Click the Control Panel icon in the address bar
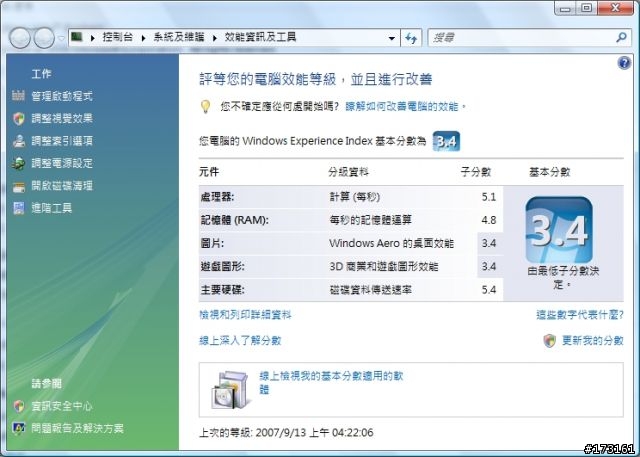Screen dimensions: 640x457 [77, 38]
